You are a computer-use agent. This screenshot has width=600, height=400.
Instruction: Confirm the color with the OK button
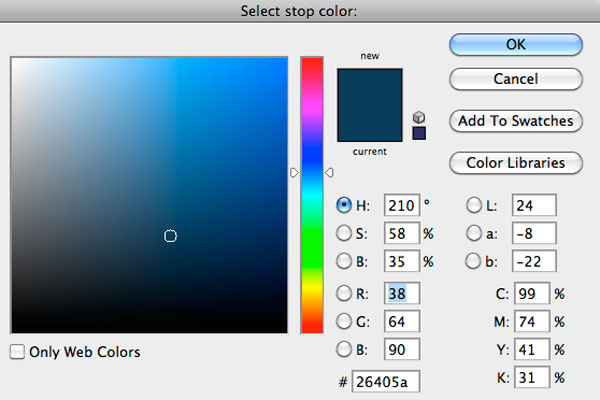tap(515, 44)
